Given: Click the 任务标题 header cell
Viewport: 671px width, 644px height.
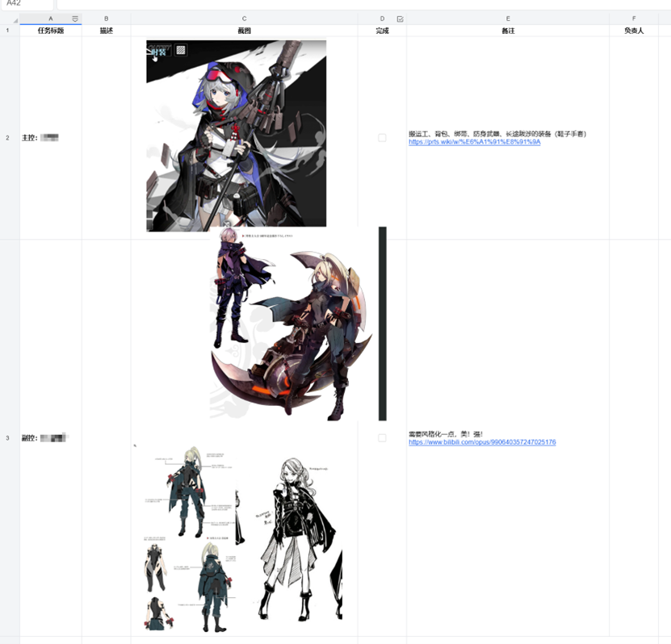Looking at the screenshot, I should click(x=51, y=31).
